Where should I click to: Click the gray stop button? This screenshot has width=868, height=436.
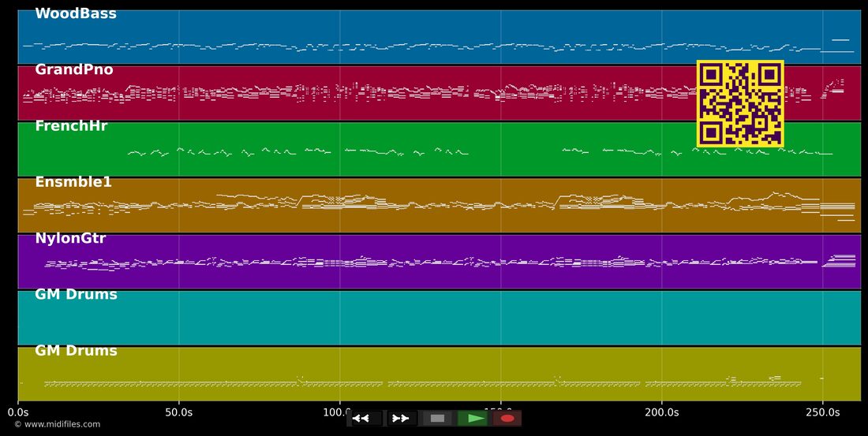[x=437, y=419]
